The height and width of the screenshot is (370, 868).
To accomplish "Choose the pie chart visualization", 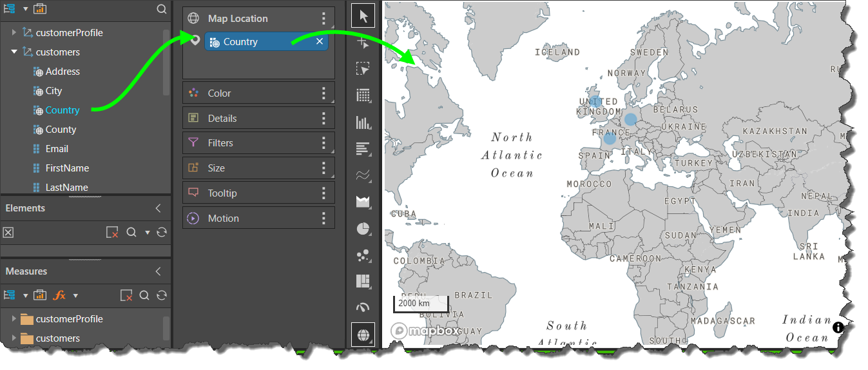I will (x=363, y=229).
